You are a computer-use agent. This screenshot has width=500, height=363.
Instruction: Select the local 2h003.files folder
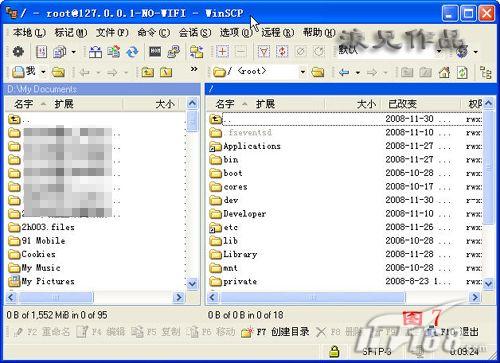tap(41, 227)
